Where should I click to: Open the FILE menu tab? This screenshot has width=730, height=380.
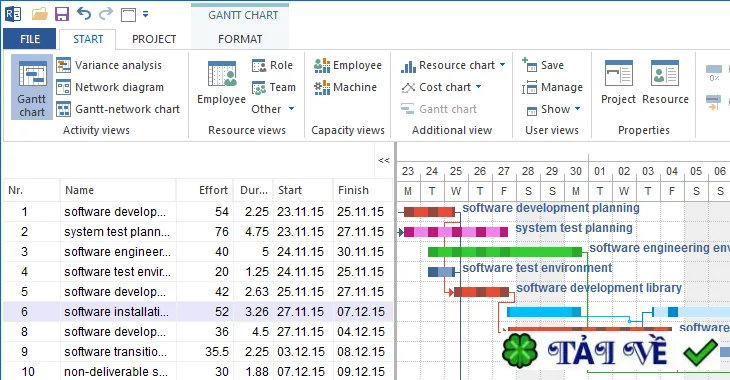(x=30, y=39)
